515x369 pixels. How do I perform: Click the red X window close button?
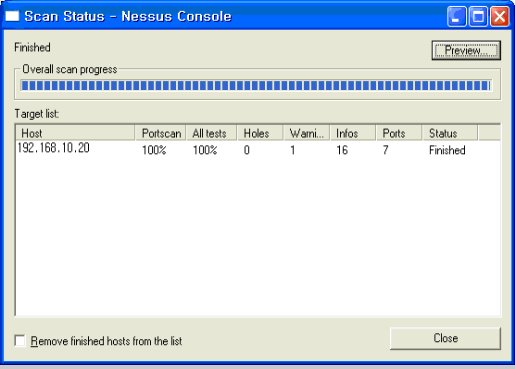click(x=500, y=16)
